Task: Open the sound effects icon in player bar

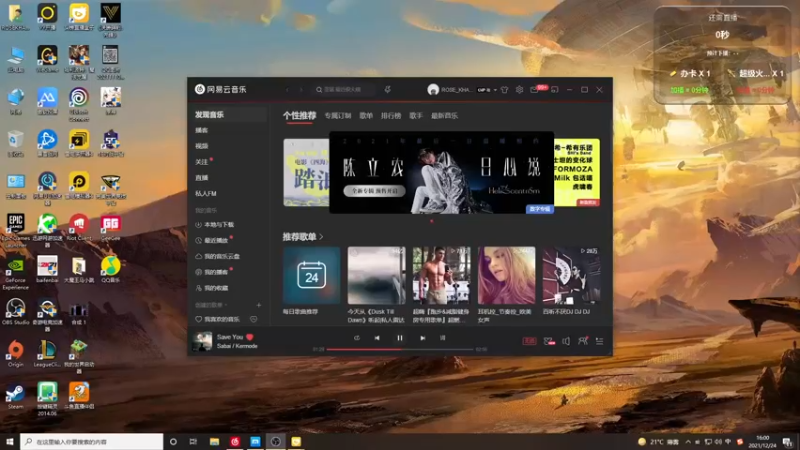Action: click(548, 341)
